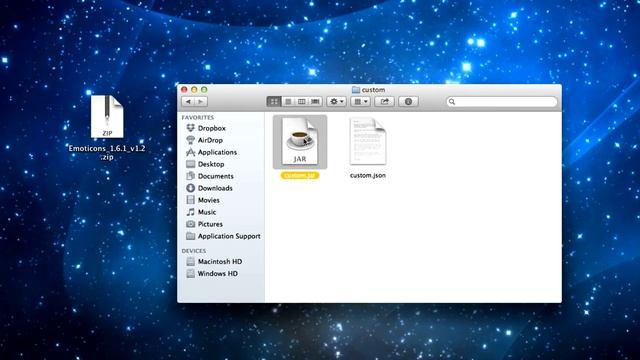The height and width of the screenshot is (360, 640).
Task: Select the custom.json document icon
Action: (368, 141)
